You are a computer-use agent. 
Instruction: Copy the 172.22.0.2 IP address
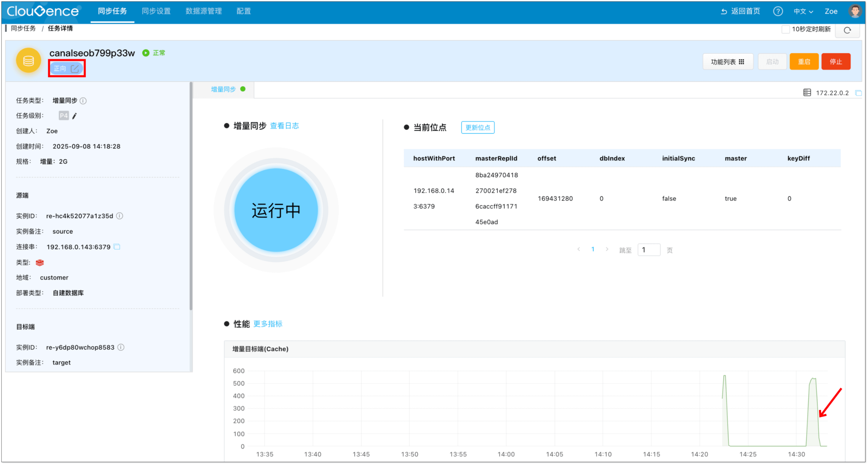(858, 93)
